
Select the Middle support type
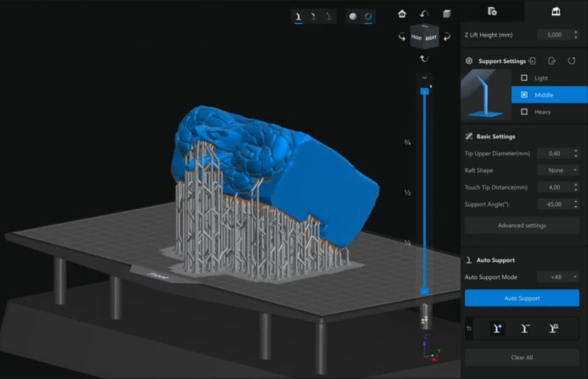click(x=549, y=95)
